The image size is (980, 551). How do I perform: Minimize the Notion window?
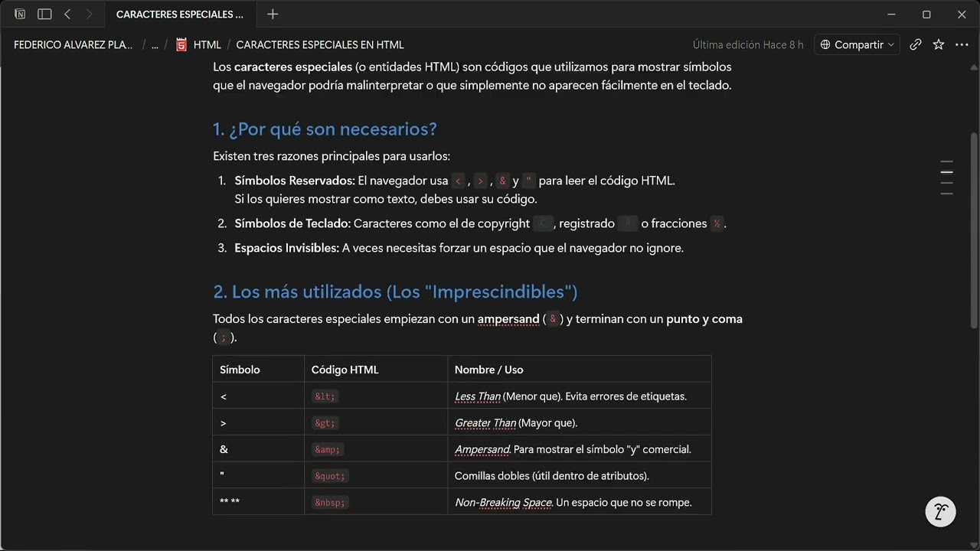coord(891,14)
